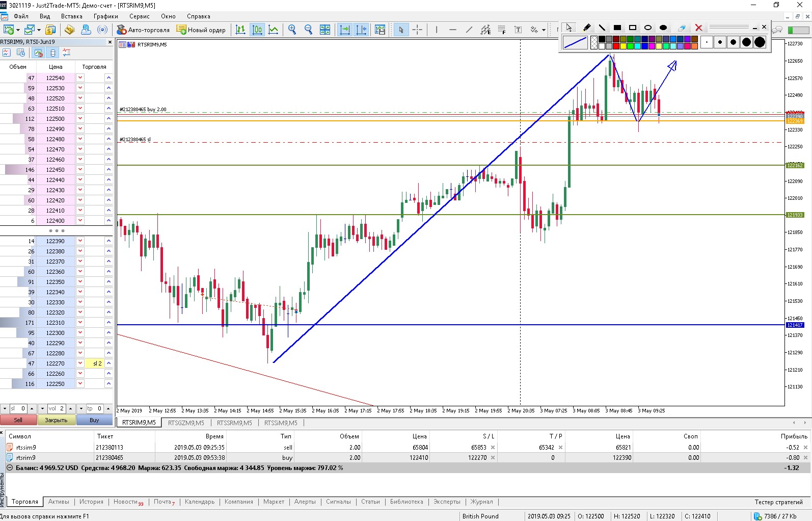Expand the profiles dropdown arrow
812x521 pixels.
[x=39, y=30]
